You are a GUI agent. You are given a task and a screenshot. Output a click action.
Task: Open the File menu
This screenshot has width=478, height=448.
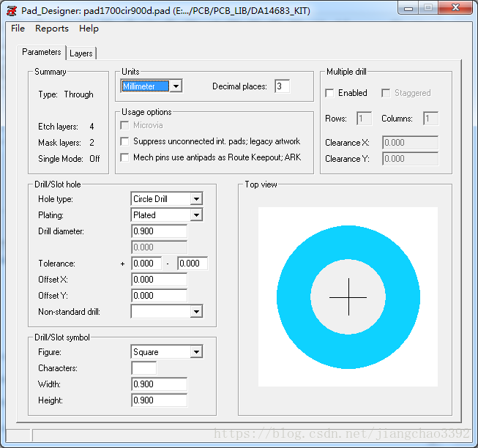pos(18,29)
